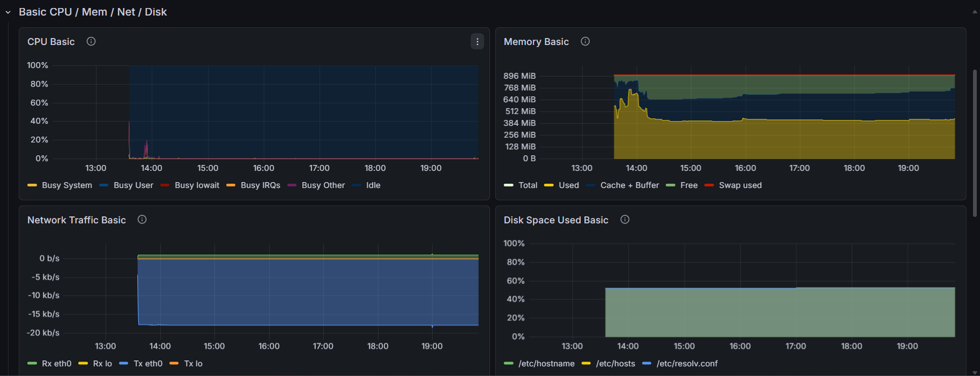
Task: Click the 17:00 time label under Disk graph
Action: click(x=796, y=347)
